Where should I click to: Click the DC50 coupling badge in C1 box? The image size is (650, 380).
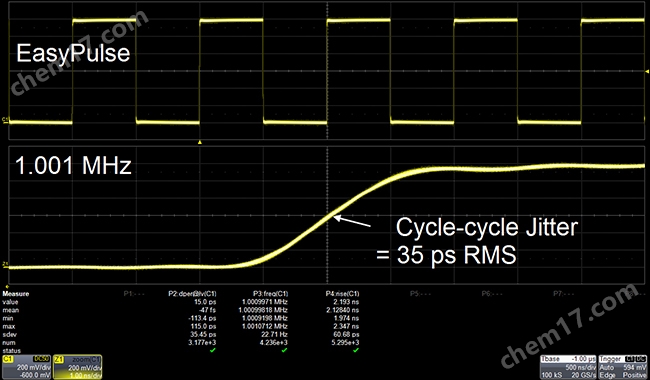click(41, 359)
